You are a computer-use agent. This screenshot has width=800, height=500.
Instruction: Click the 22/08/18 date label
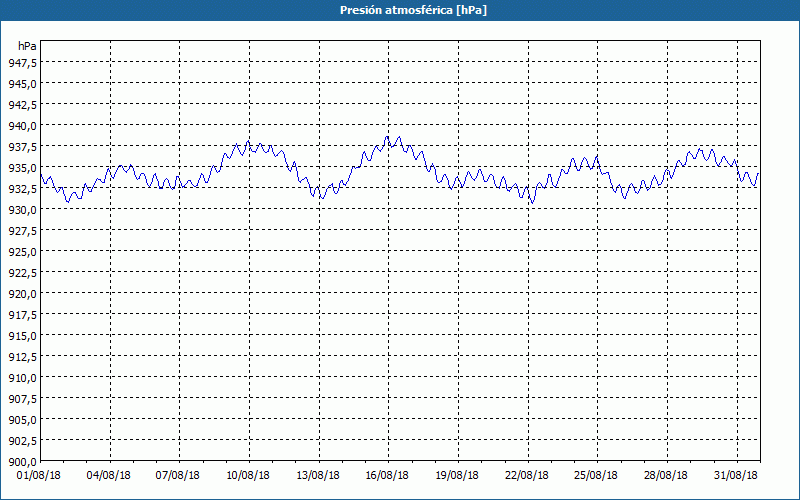pos(527,475)
